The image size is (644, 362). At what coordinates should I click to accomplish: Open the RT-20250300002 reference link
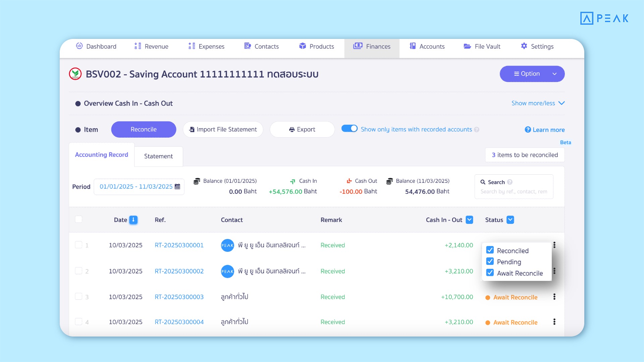[x=179, y=271]
